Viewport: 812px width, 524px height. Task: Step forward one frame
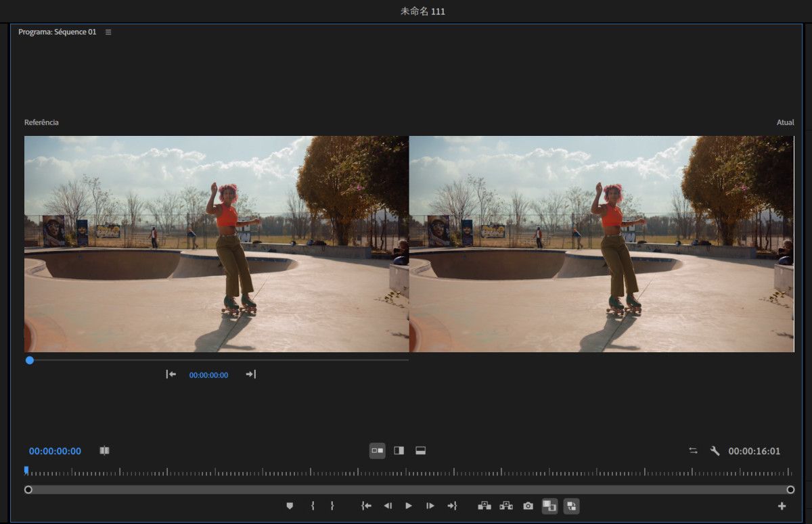430,506
